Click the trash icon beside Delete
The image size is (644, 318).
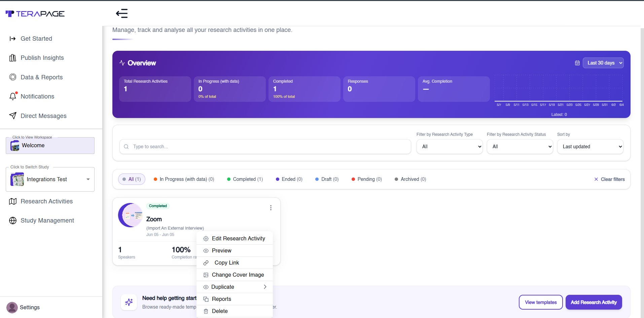[206, 311]
